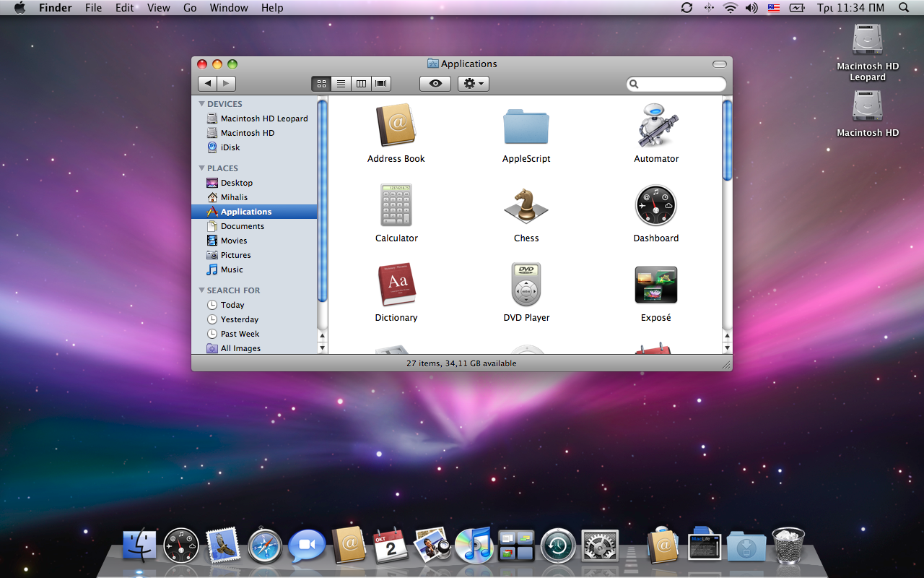
Task: Open Time Machine from the Dock
Action: (558, 546)
